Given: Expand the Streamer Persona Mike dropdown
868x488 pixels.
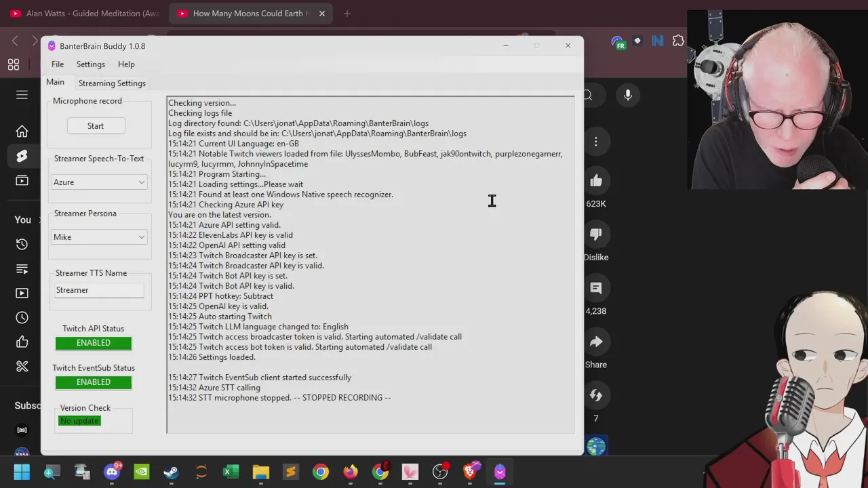Looking at the screenshot, I should coord(100,237).
